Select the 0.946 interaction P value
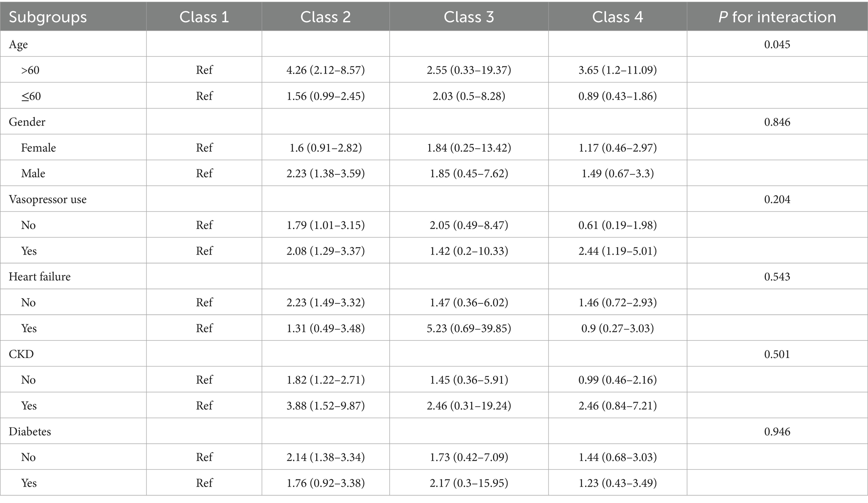This screenshot has height=503, width=868. coord(777,432)
